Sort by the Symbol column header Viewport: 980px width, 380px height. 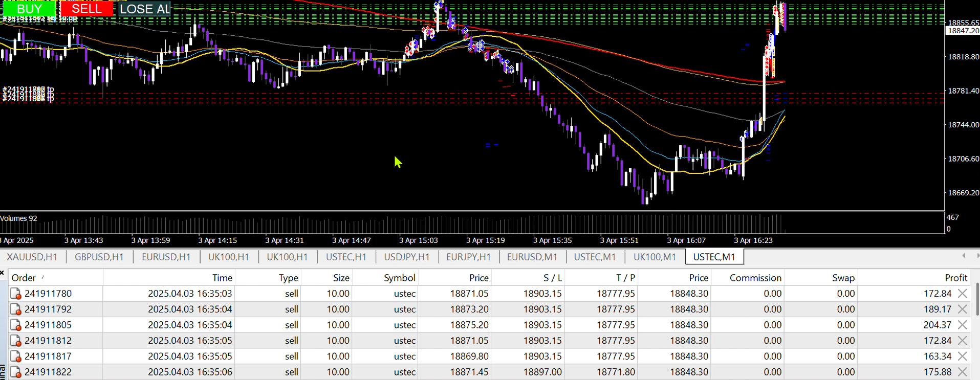pyautogui.click(x=385, y=278)
